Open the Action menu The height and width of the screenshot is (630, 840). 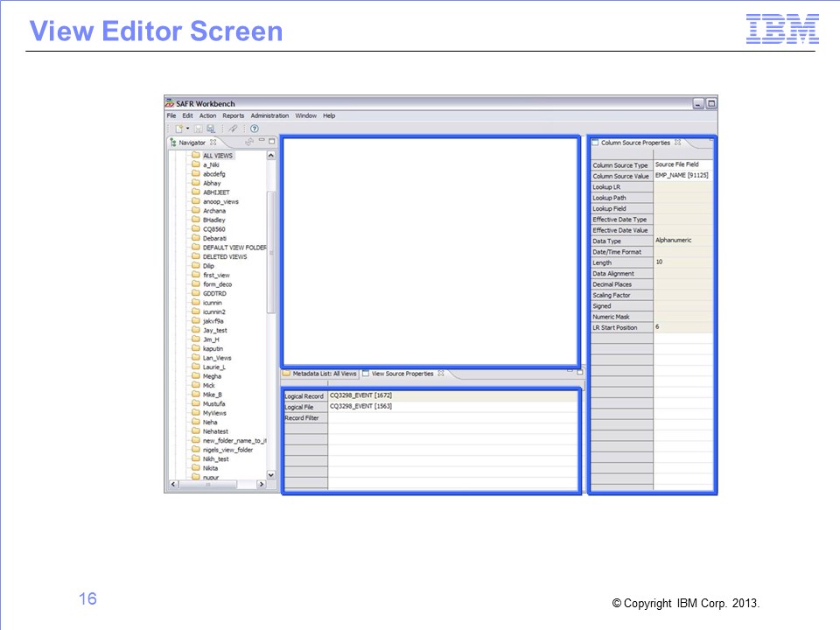(208, 115)
